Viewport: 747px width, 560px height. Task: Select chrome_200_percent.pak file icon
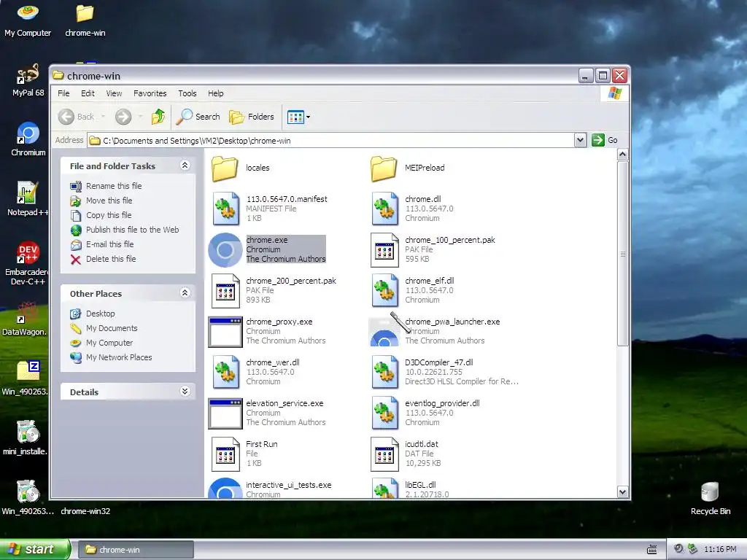[225, 290]
